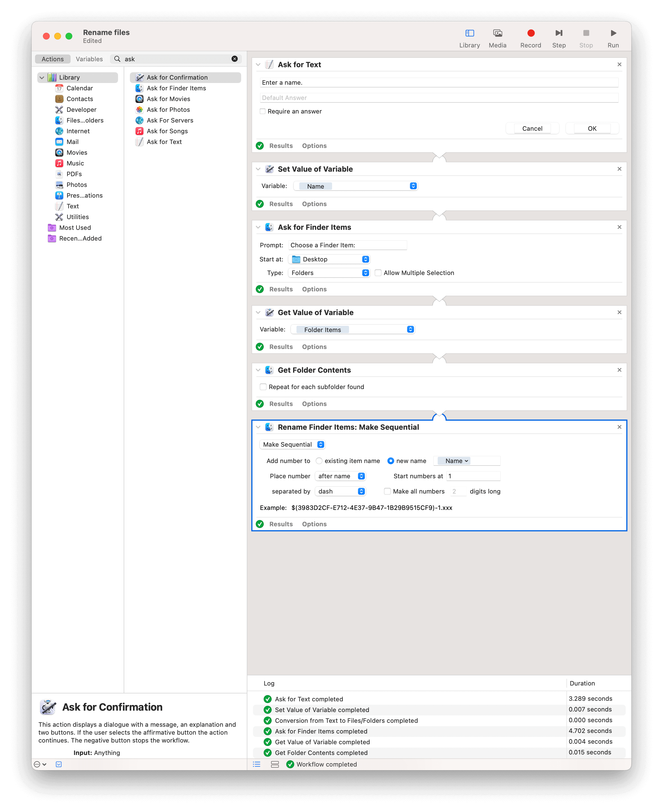Open Place number after name dropdown

[x=340, y=476]
